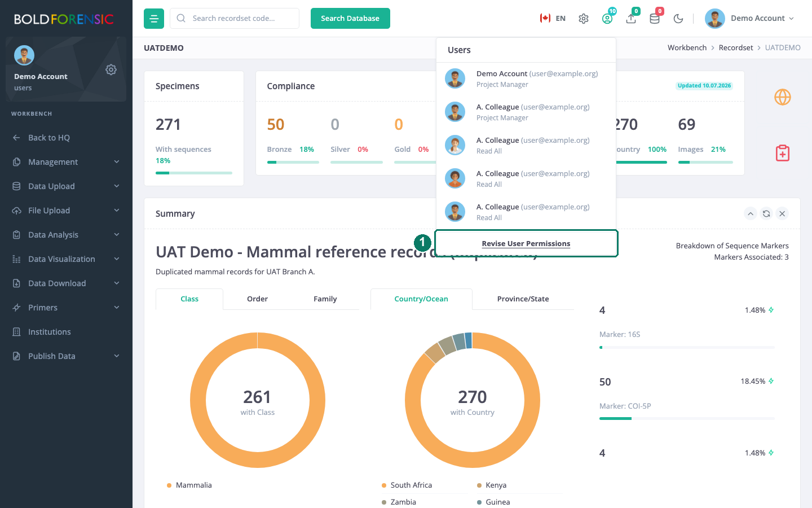Expand the Primers menu
The image size is (812, 508).
(66, 308)
